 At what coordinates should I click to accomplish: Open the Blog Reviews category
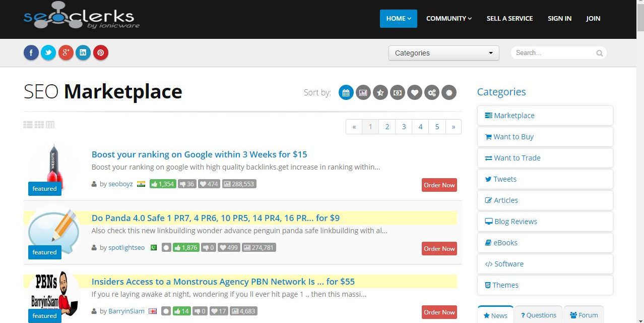(545, 222)
